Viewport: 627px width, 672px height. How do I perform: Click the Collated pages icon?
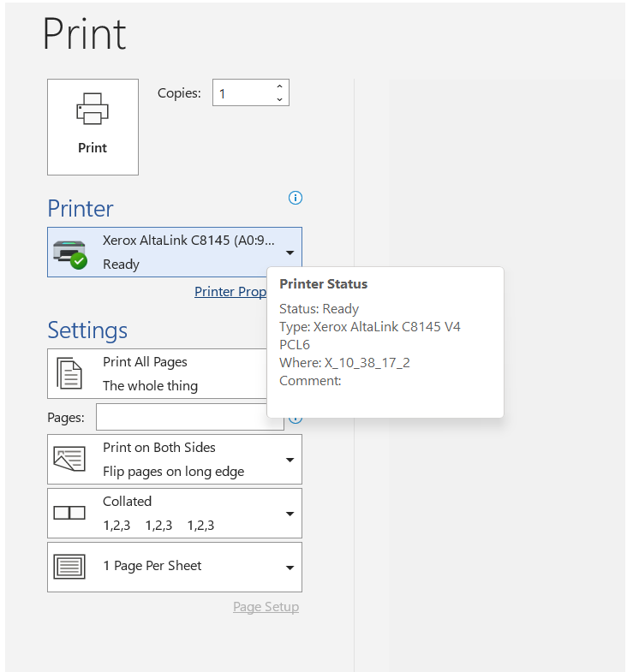[69, 513]
